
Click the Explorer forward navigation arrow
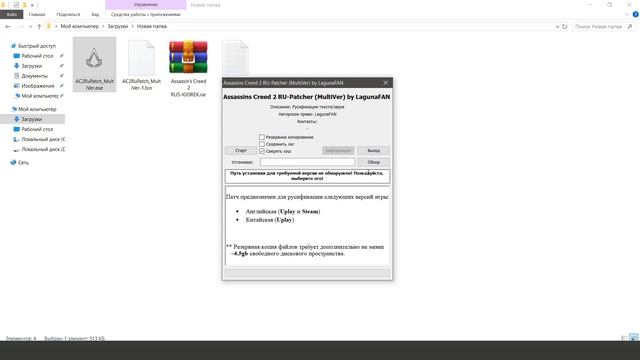pyautogui.click(x=20, y=27)
